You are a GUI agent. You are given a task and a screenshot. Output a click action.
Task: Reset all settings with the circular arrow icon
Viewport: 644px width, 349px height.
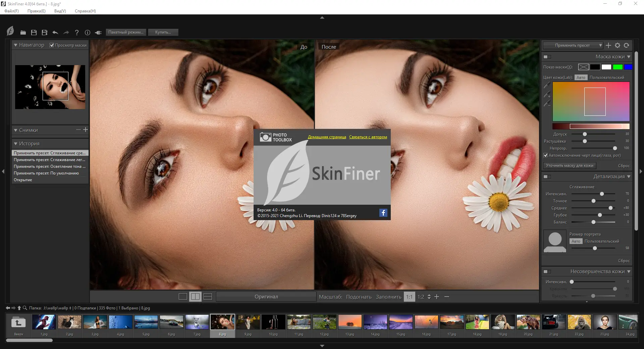click(627, 45)
